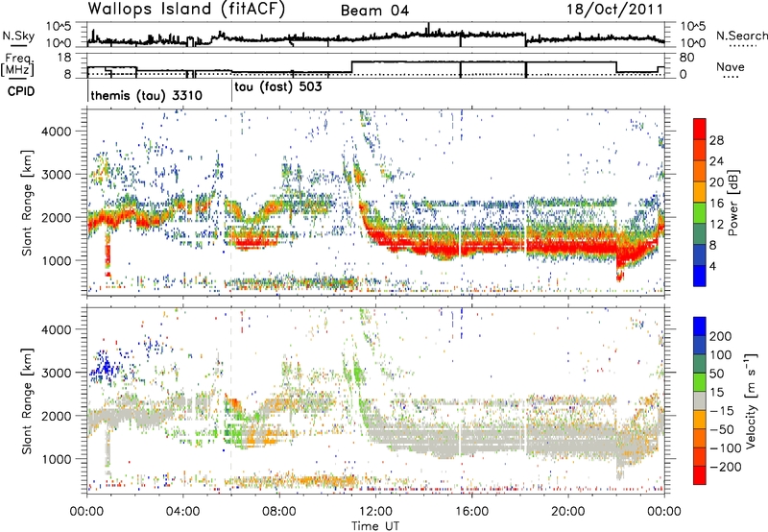Click the 'Power [dB]' colorbar label

pos(733,203)
